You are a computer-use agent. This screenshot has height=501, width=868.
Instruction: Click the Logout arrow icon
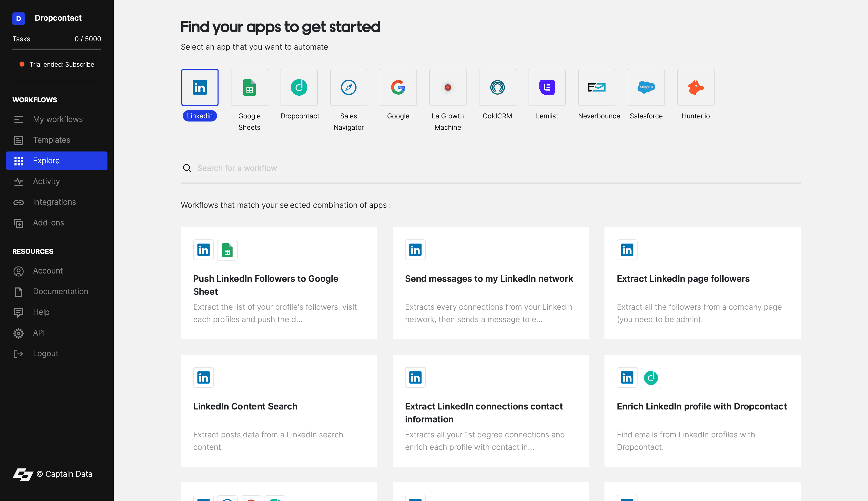pyautogui.click(x=19, y=354)
